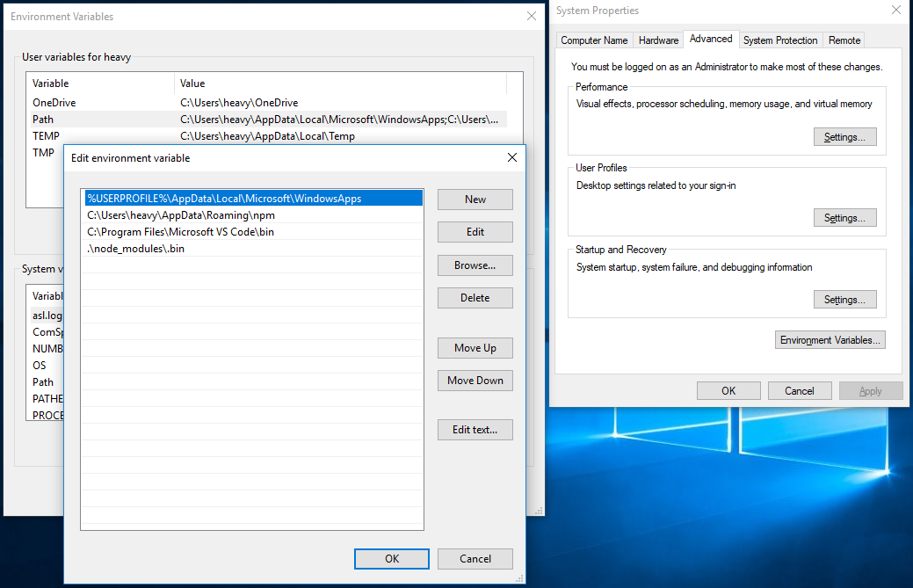Close the Environment Variables window
Viewport: 913px width, 588px height.
coord(531,17)
